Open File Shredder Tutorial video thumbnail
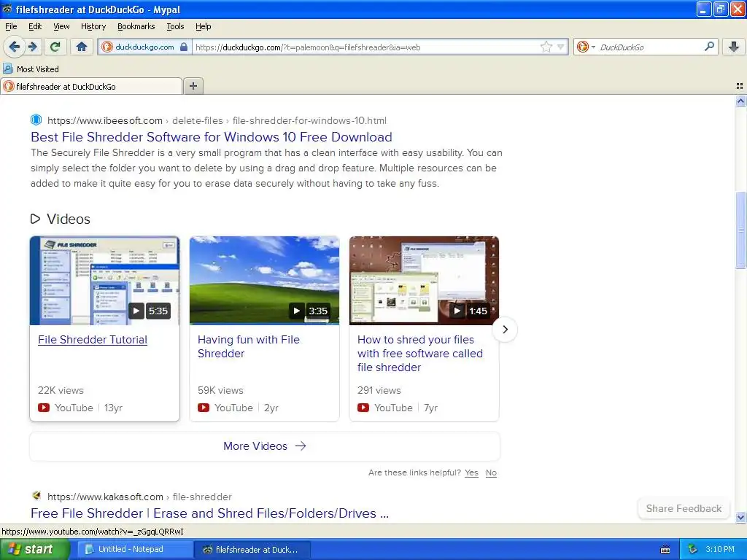 click(x=105, y=281)
